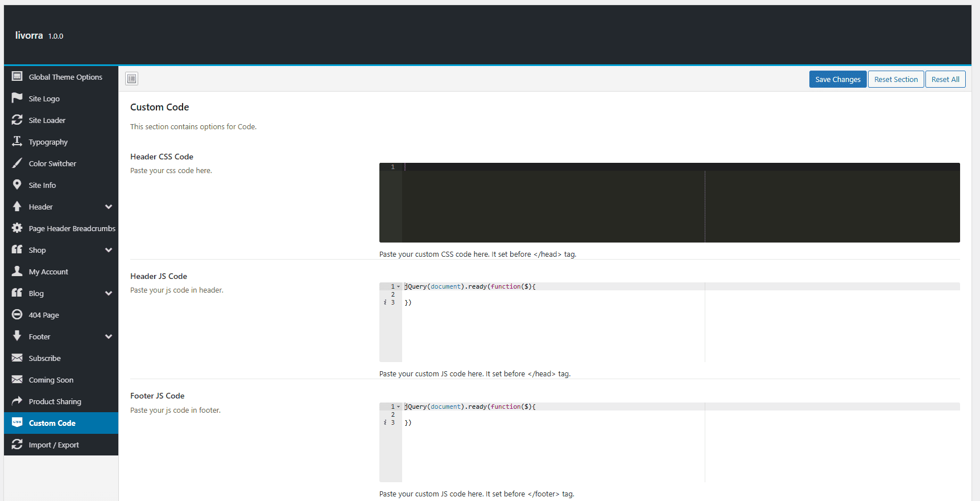This screenshot has height=501, width=980.
Task: Open the Product Sharing section
Action: (61, 401)
